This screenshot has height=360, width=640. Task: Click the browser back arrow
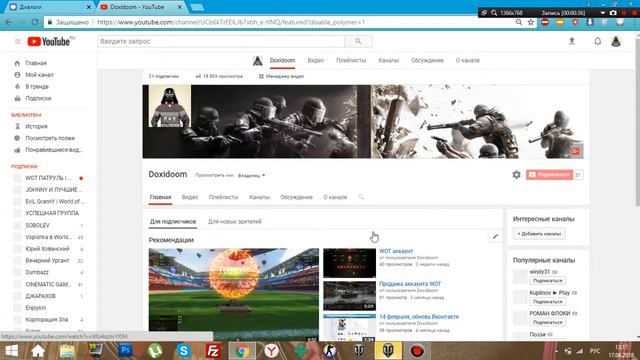click(9, 22)
